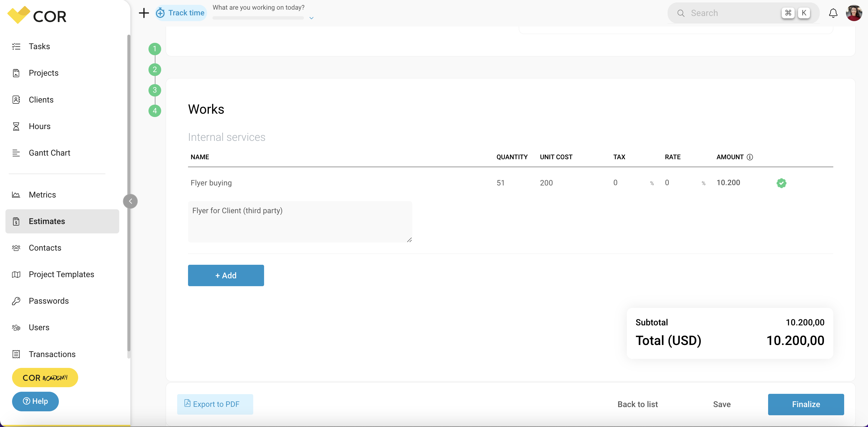Click the COR logo
Image resolution: width=868 pixels, height=427 pixels.
click(x=37, y=15)
